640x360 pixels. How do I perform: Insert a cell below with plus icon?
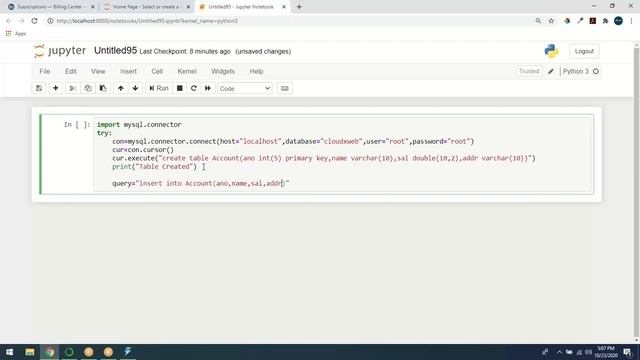pyautogui.click(x=56, y=88)
